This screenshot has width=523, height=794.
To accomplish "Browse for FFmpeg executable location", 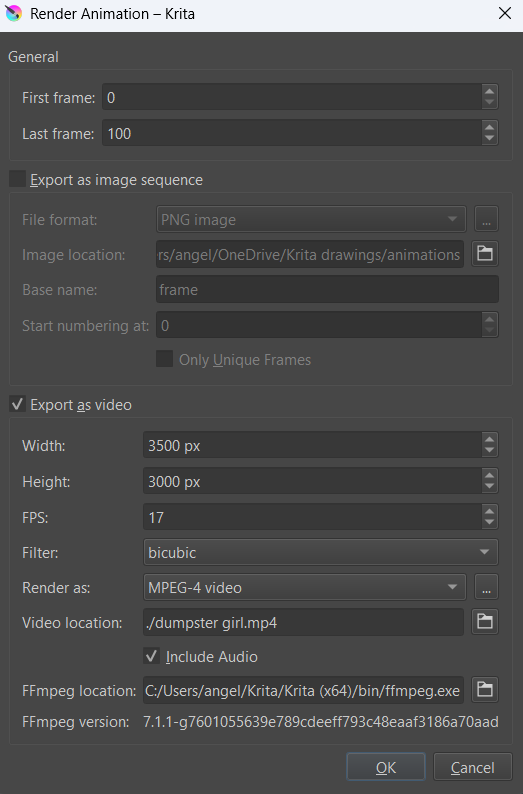I will click(485, 690).
